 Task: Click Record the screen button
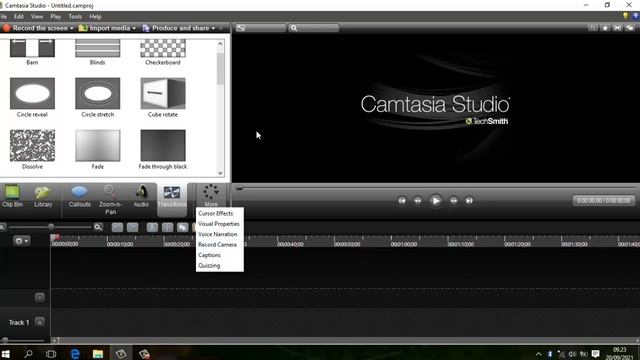click(35, 28)
